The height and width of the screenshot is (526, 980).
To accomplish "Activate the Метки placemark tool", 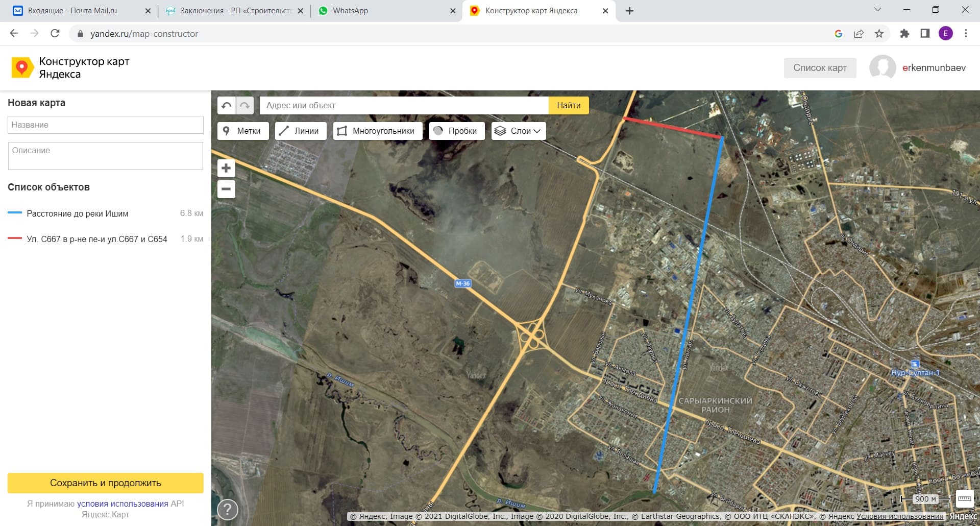I will pos(242,131).
